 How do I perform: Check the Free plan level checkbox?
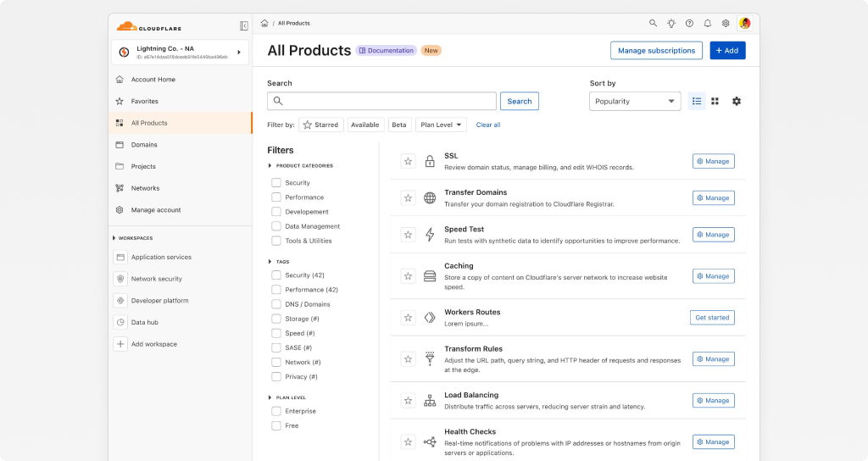[276, 425]
